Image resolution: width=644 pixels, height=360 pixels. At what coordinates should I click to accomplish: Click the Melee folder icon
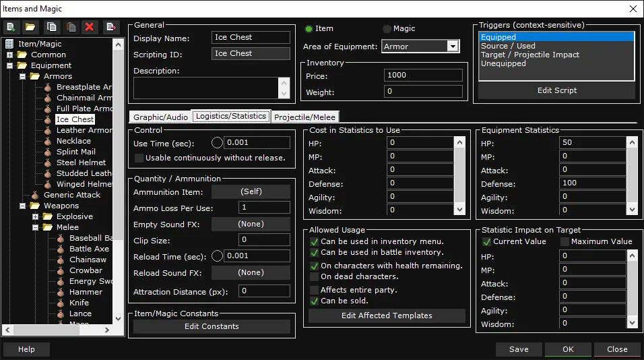(48, 227)
